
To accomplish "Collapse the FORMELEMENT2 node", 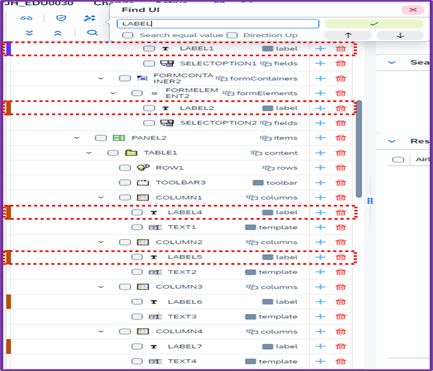I will (x=113, y=93).
